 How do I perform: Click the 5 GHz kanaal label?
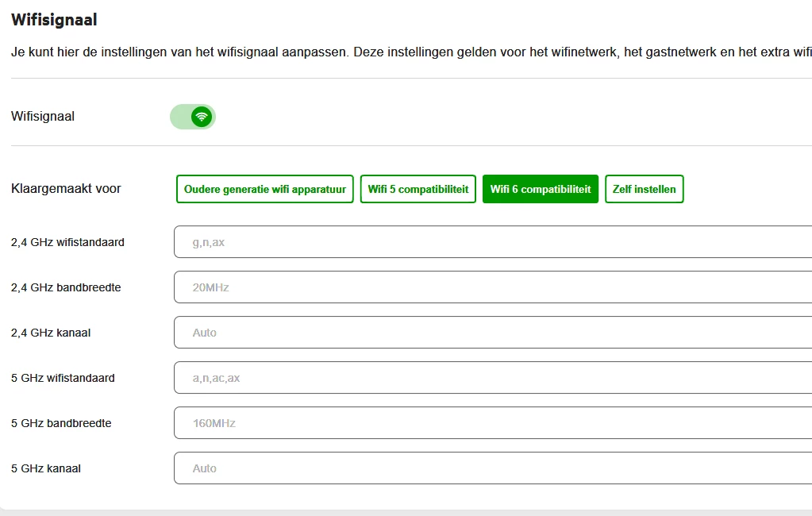point(46,468)
